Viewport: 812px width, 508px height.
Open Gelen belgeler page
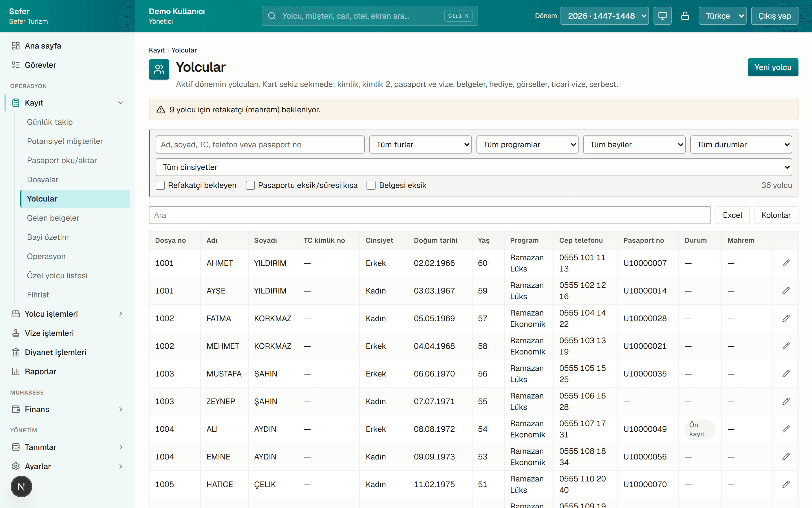[x=75, y=218]
